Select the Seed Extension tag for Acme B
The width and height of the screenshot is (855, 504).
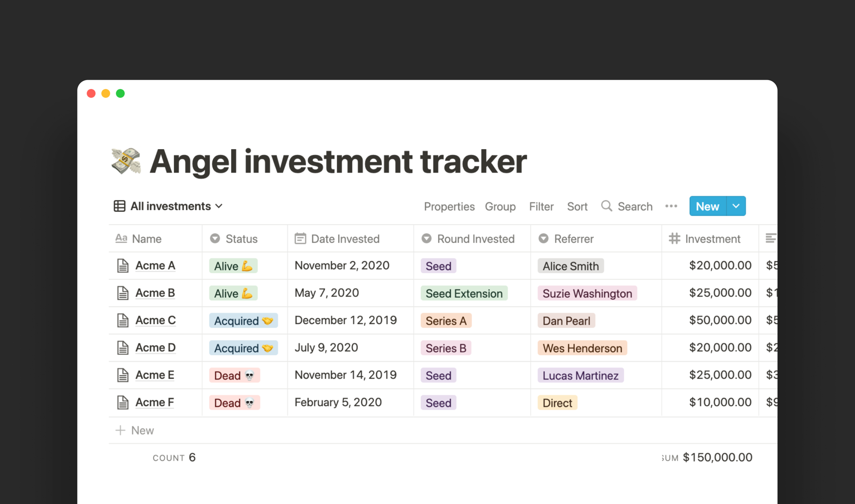click(x=464, y=293)
